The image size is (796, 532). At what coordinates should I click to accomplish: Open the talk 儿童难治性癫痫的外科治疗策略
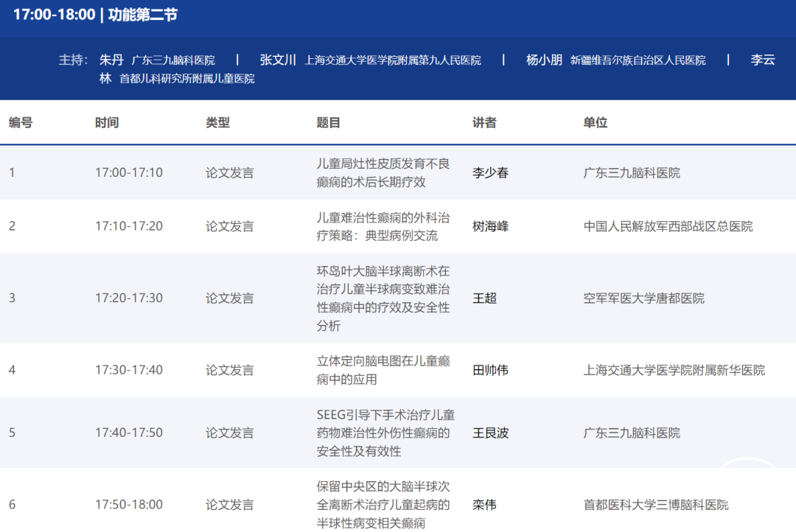coord(383,226)
